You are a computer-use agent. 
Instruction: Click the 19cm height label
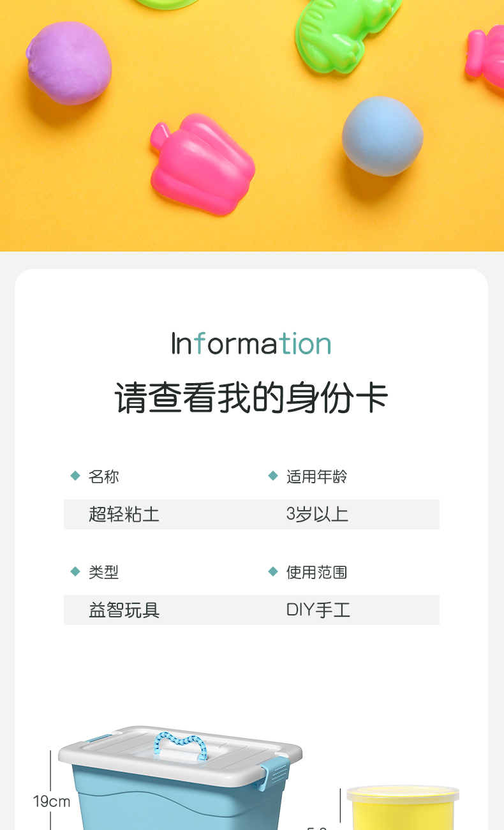pyautogui.click(x=52, y=801)
